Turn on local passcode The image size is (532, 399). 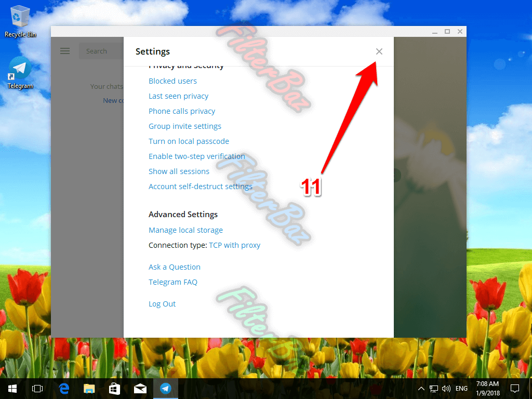(x=189, y=141)
